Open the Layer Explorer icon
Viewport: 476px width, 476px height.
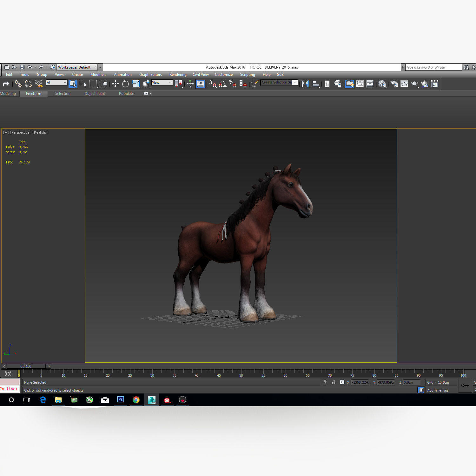[338, 84]
